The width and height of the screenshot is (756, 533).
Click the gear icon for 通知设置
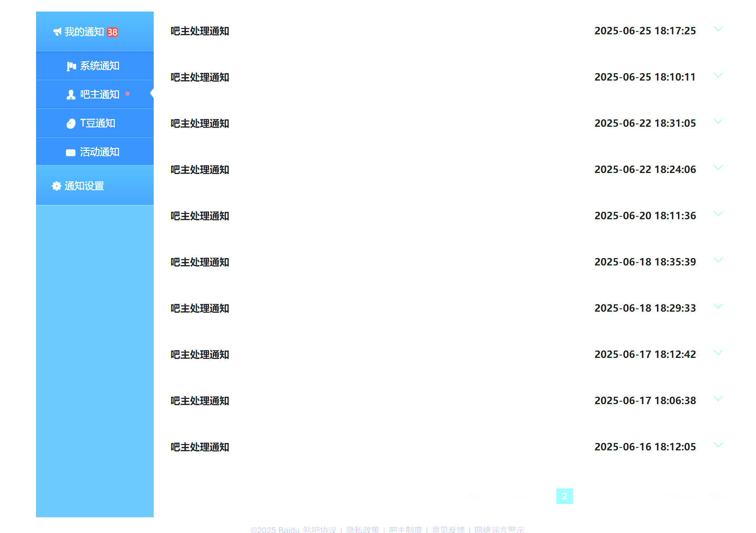[x=56, y=186]
